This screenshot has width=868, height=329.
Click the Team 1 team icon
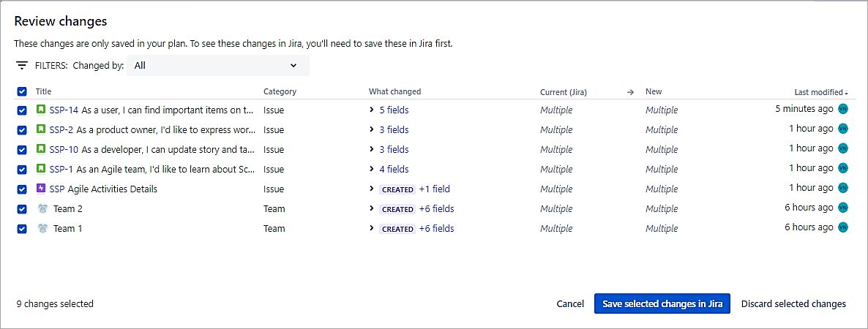pos(42,228)
